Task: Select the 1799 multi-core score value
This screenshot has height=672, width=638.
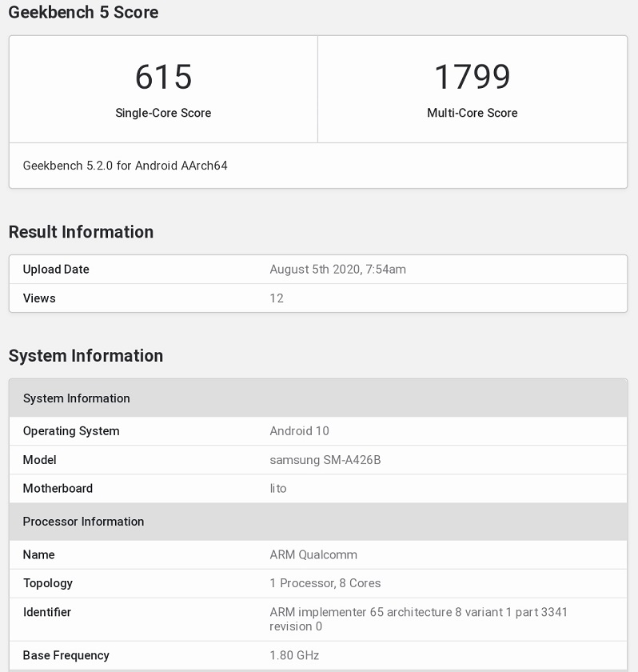Action: [x=473, y=77]
